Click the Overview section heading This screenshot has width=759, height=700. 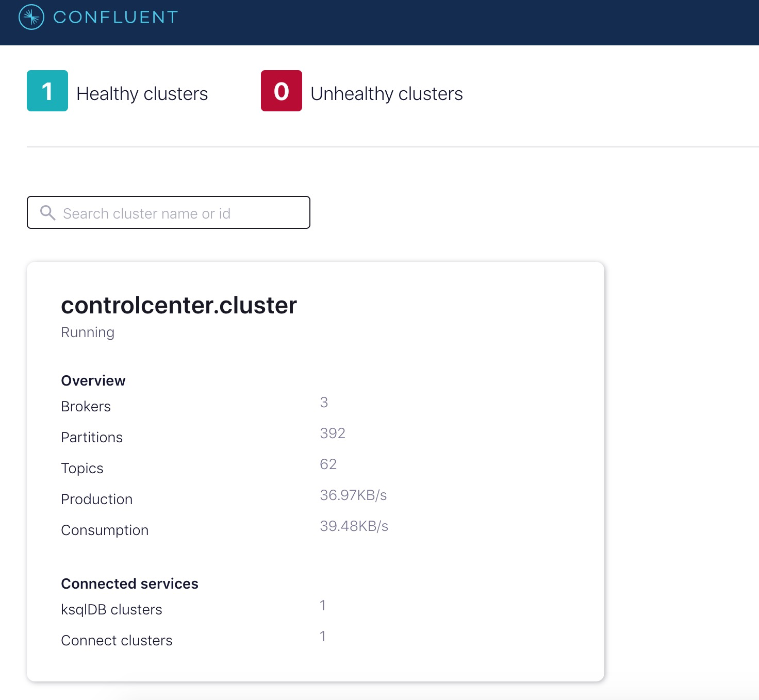[93, 380]
